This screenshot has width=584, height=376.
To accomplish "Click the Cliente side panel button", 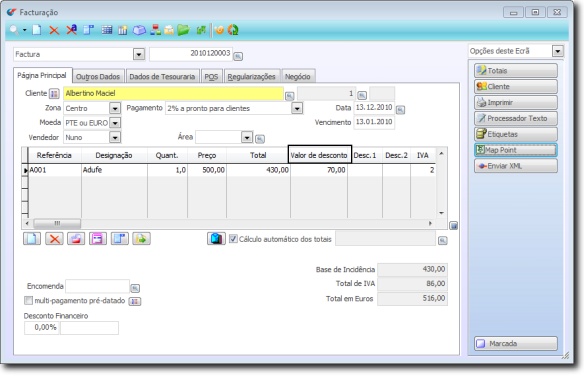I will [516, 86].
